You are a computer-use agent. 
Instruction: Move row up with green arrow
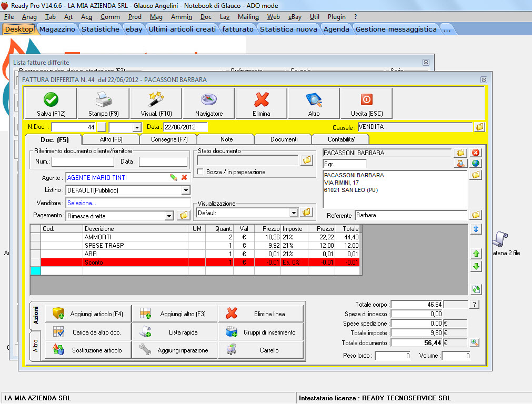coord(476,254)
